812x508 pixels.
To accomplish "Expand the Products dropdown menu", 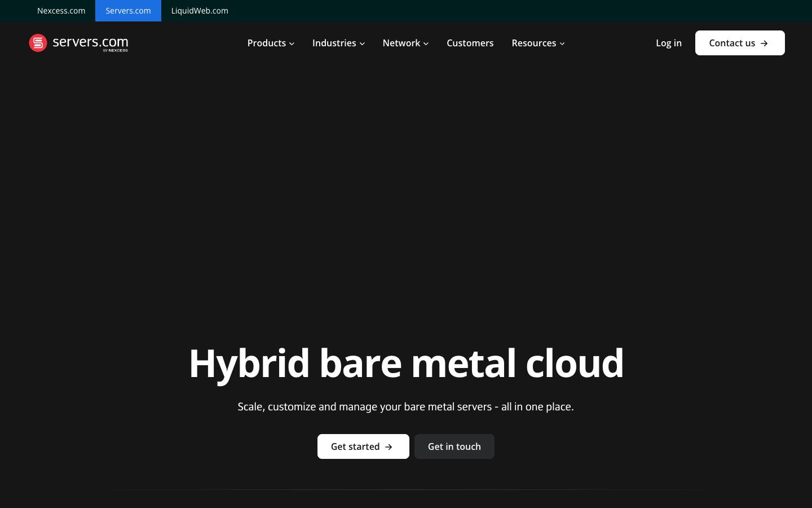I will pos(271,43).
